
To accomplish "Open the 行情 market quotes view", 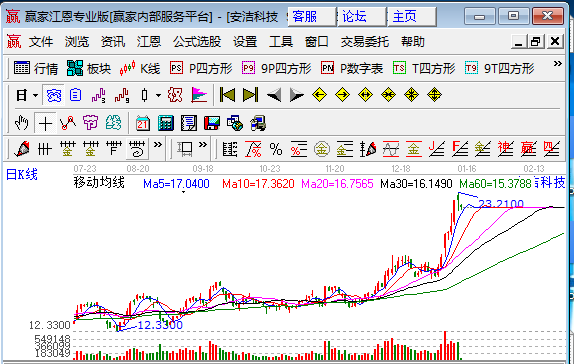I will pos(36,68).
